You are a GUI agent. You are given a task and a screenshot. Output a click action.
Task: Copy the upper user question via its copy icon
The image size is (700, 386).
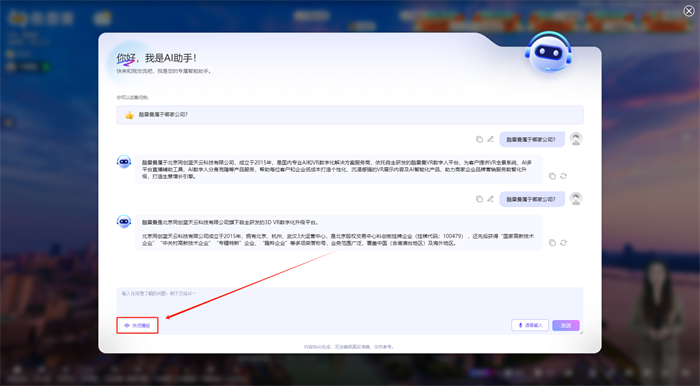point(479,139)
